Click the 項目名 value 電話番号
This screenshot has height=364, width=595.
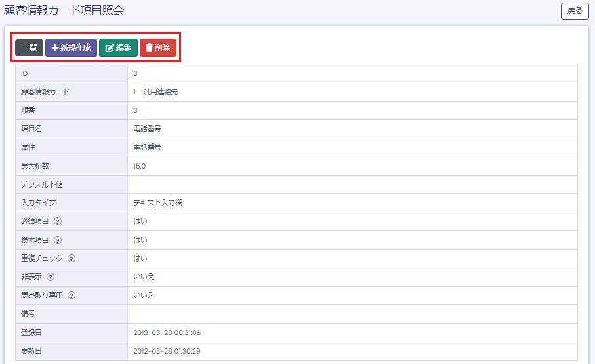pos(147,129)
